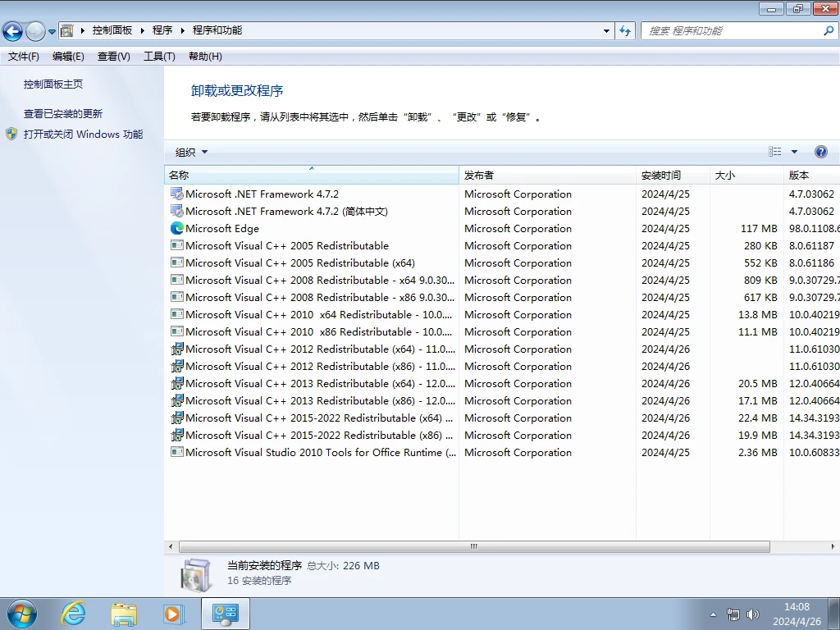Click the 117 MB size of Edge
Viewport: 840px width, 630px height.
pyautogui.click(x=759, y=228)
